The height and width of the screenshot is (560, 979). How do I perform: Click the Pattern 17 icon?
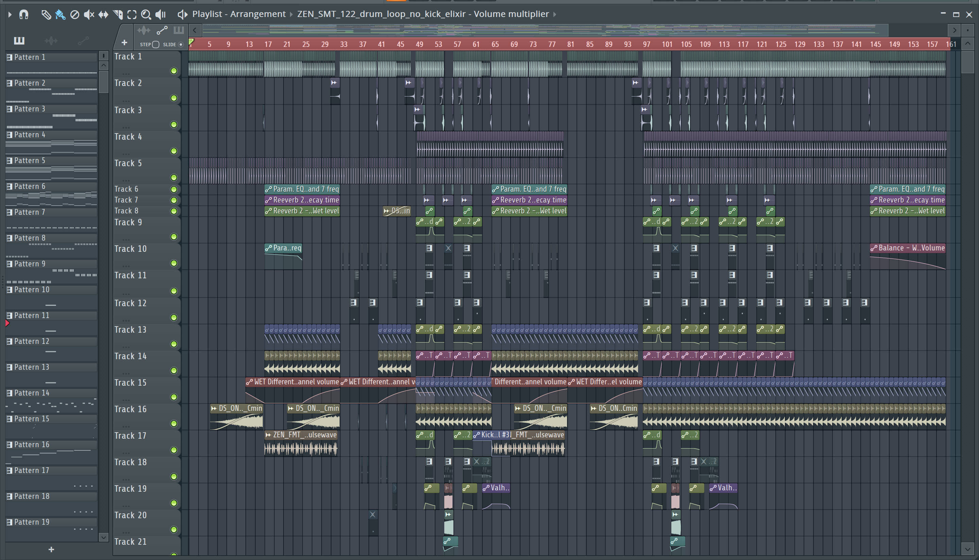pyautogui.click(x=10, y=470)
